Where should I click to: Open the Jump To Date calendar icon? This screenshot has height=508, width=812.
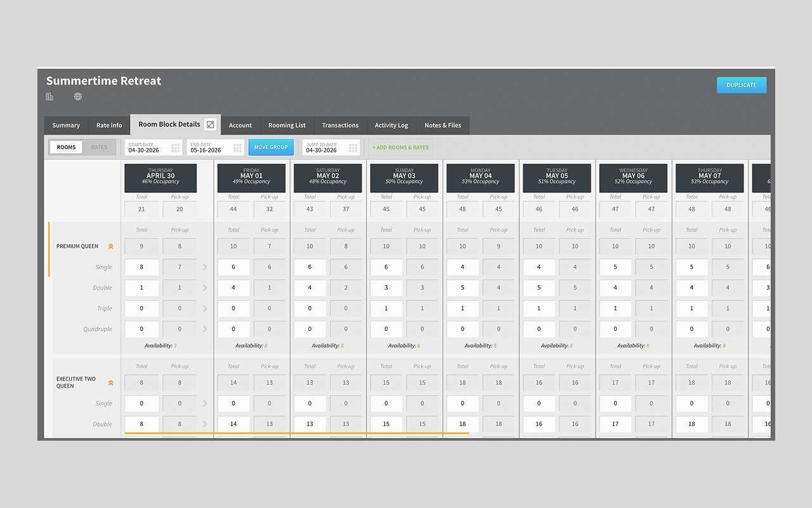pos(353,147)
